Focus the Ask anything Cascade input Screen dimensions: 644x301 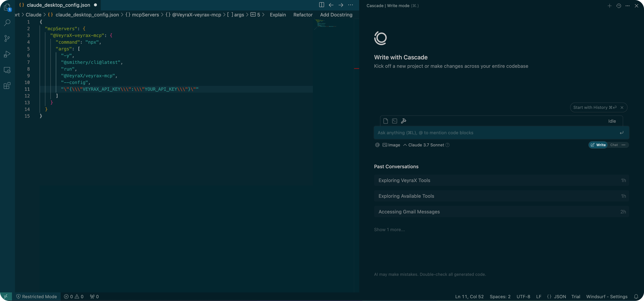coord(495,133)
